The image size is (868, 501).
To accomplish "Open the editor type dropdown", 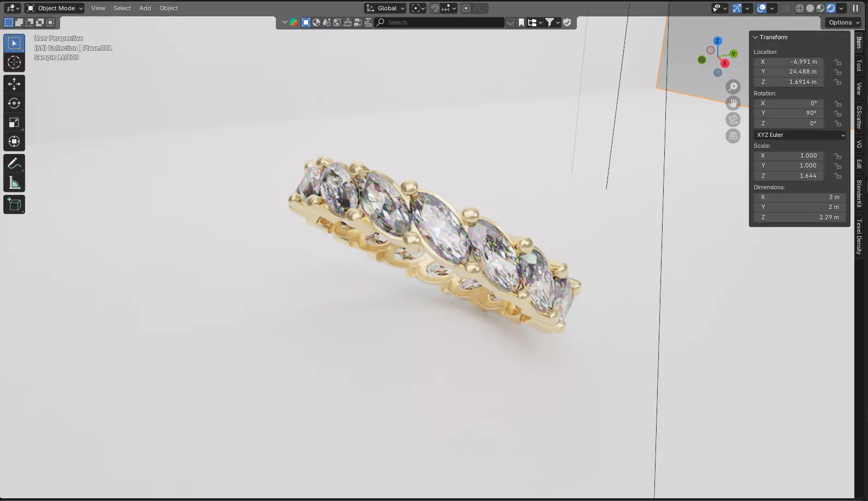I will point(12,8).
